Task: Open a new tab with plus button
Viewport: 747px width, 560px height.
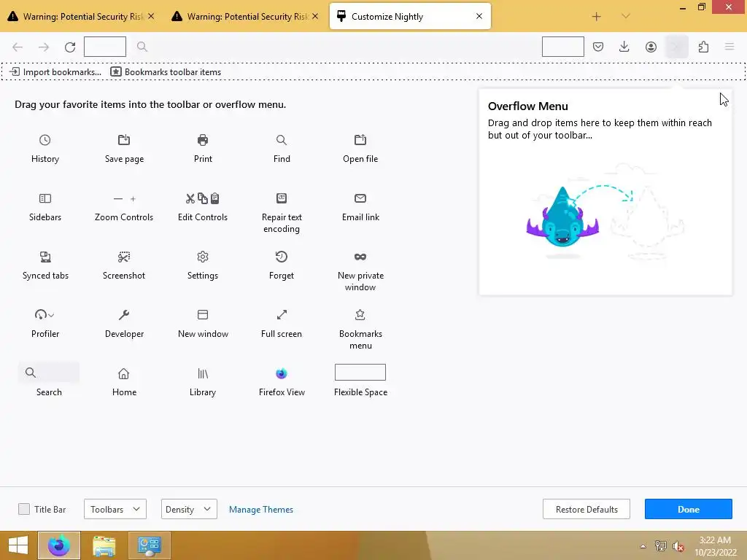Action: (x=597, y=17)
